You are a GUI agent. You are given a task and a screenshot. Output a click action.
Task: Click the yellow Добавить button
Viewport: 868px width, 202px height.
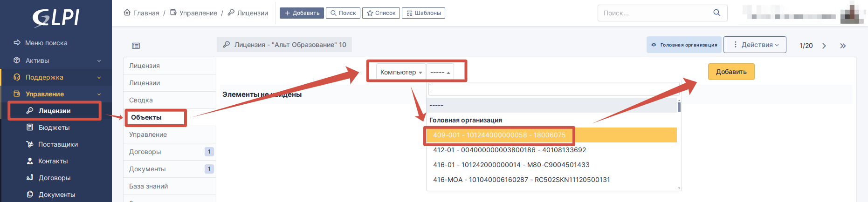(731, 72)
